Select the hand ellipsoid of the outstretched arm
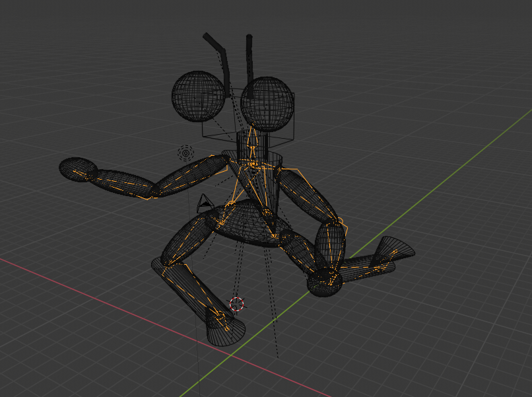The width and height of the screenshot is (532, 397). tap(78, 170)
